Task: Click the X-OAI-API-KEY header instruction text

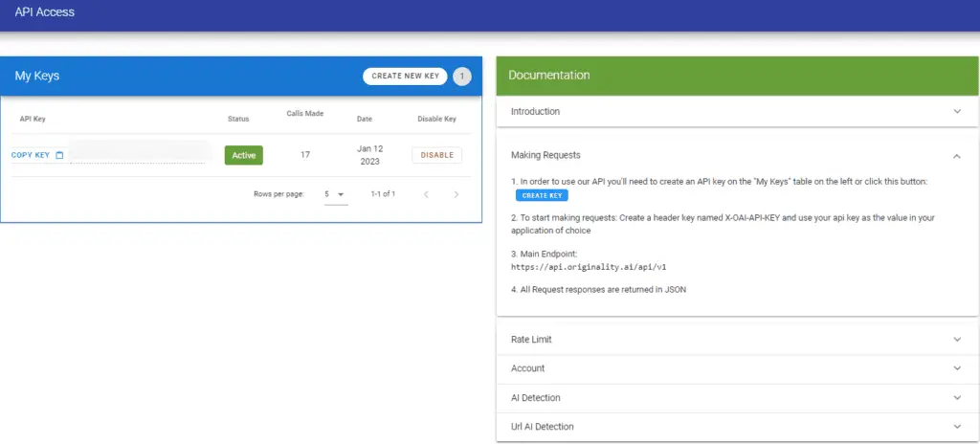Action: [723, 224]
